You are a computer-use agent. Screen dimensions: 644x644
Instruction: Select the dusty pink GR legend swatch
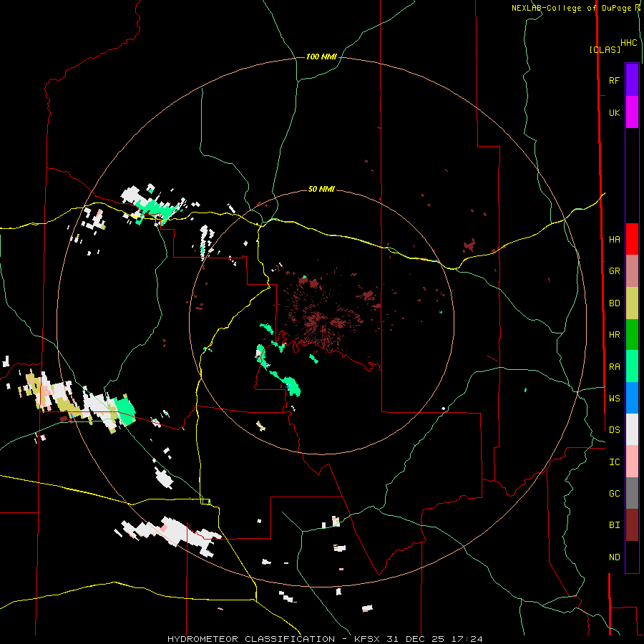(632, 271)
